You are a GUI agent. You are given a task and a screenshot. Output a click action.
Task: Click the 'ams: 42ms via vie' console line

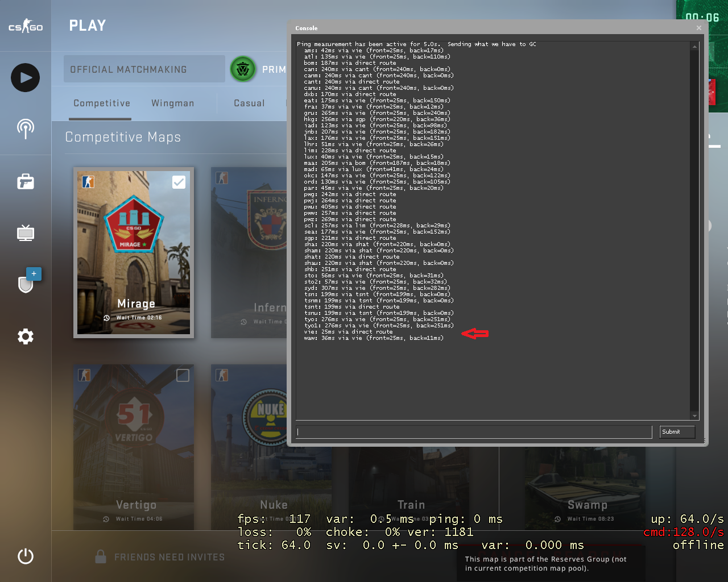point(374,51)
